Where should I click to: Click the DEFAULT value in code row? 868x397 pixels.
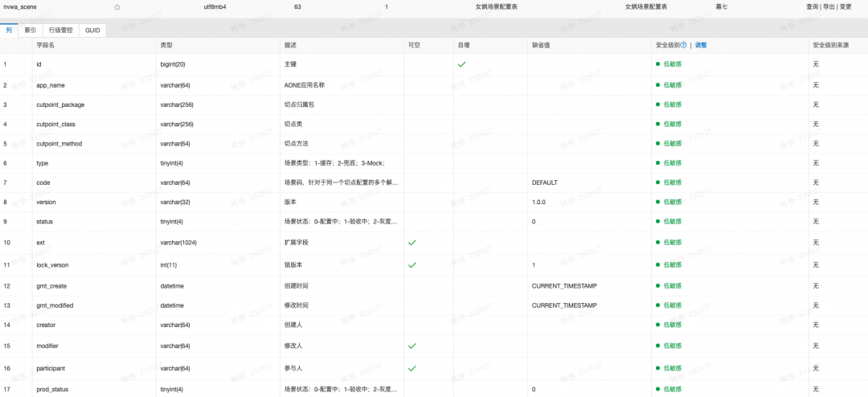[545, 182]
